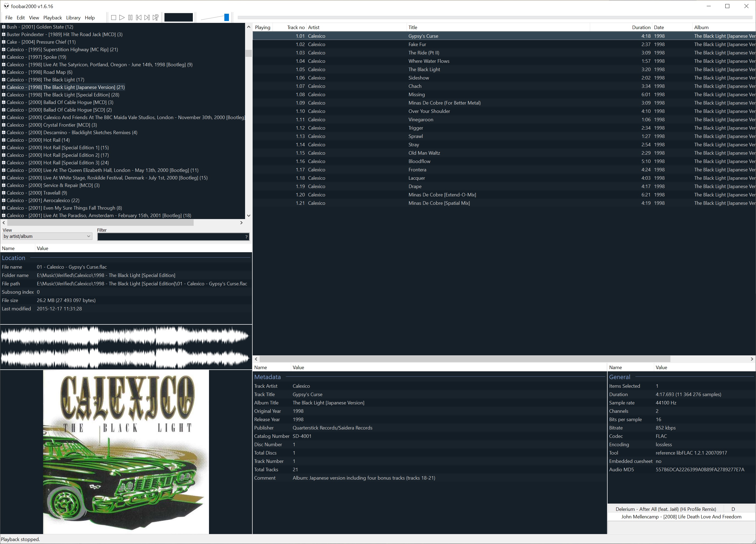Viewport: 756px width, 544px height.
Task: Click the question mark icon beside the Filter box
Action: (x=246, y=237)
